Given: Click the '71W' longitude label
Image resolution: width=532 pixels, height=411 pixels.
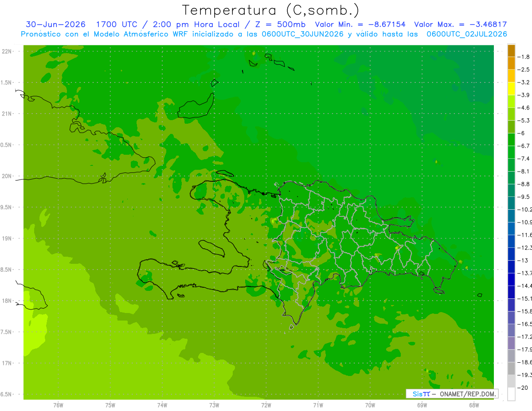Looking at the screenshot, I should coord(318,405).
